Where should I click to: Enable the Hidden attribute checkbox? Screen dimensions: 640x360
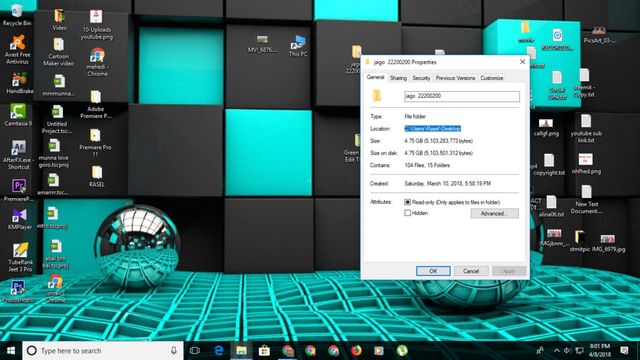pyautogui.click(x=407, y=213)
